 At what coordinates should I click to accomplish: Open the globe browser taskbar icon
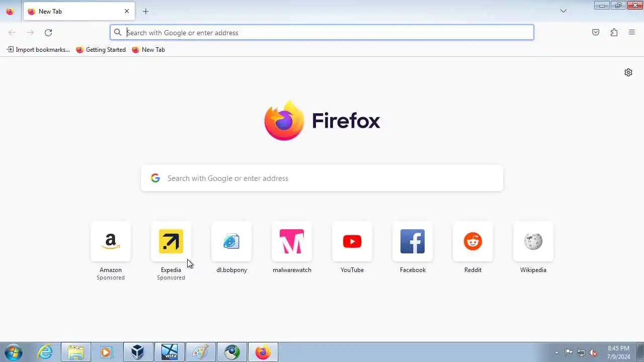[231, 352]
